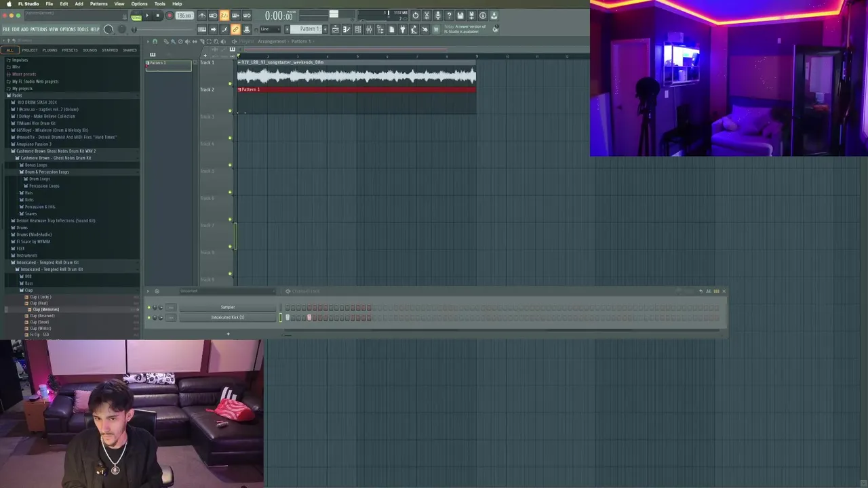This screenshot has width=868, height=488.
Task: Select the Clap (Winter) sample
Action: [40, 328]
